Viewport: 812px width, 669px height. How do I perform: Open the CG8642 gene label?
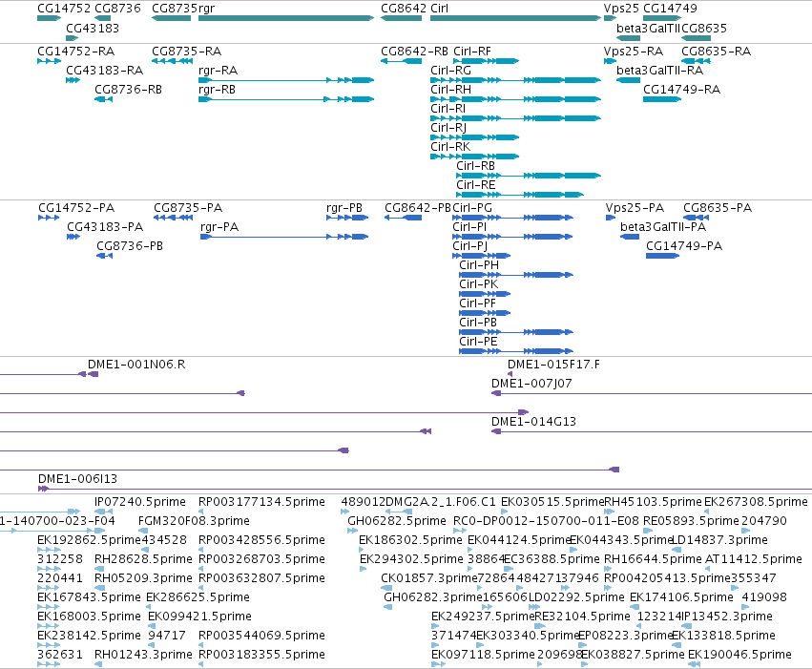pyautogui.click(x=404, y=9)
